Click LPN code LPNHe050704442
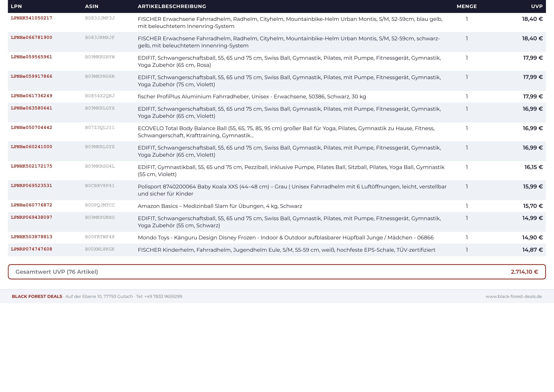Image resolution: width=554 pixels, height=392 pixels. tap(32, 128)
